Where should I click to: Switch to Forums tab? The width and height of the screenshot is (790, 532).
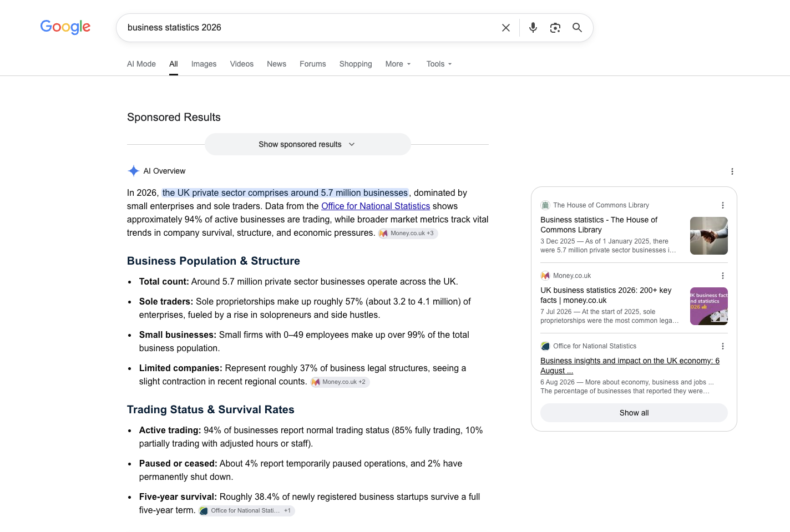pos(313,64)
